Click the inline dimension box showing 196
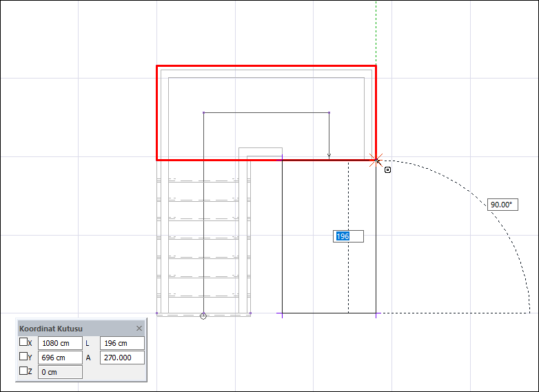This screenshot has width=539, height=392. (x=348, y=236)
